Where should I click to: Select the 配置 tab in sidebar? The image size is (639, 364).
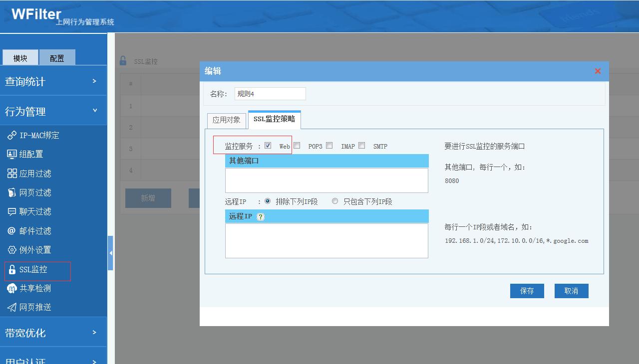tap(57, 57)
